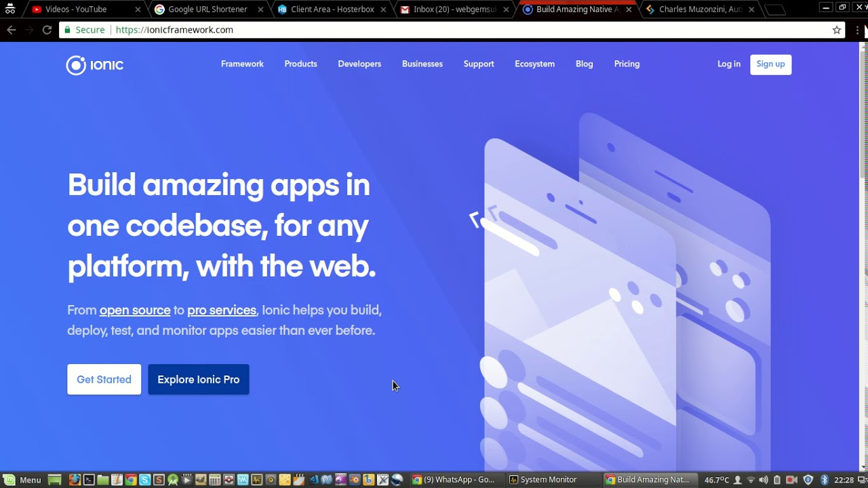Viewport: 868px width, 488px height.
Task: Click the update manager shield tray icon
Action: (x=808, y=480)
